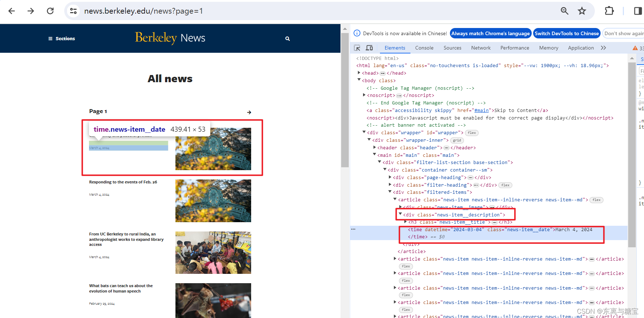Show more DevTools tabs chevron

603,48
